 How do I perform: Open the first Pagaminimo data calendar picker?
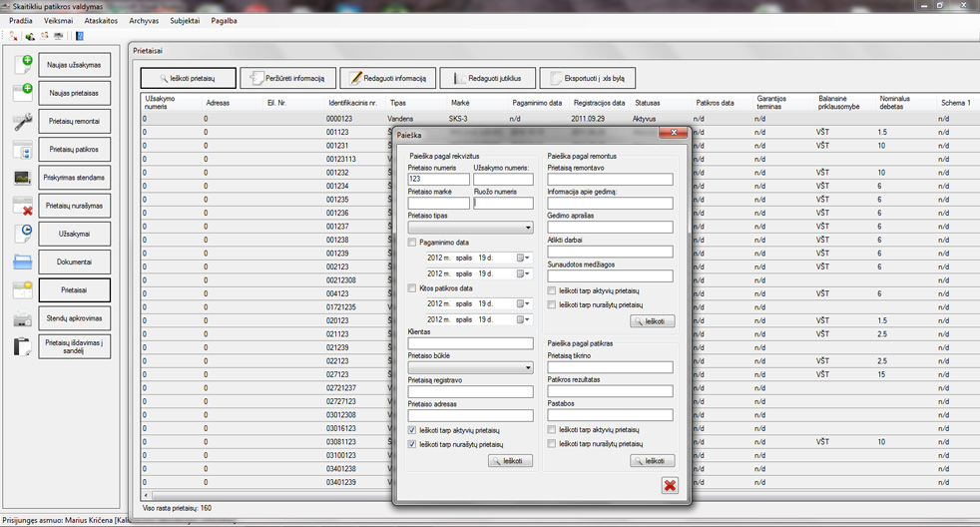pyautogui.click(x=522, y=259)
